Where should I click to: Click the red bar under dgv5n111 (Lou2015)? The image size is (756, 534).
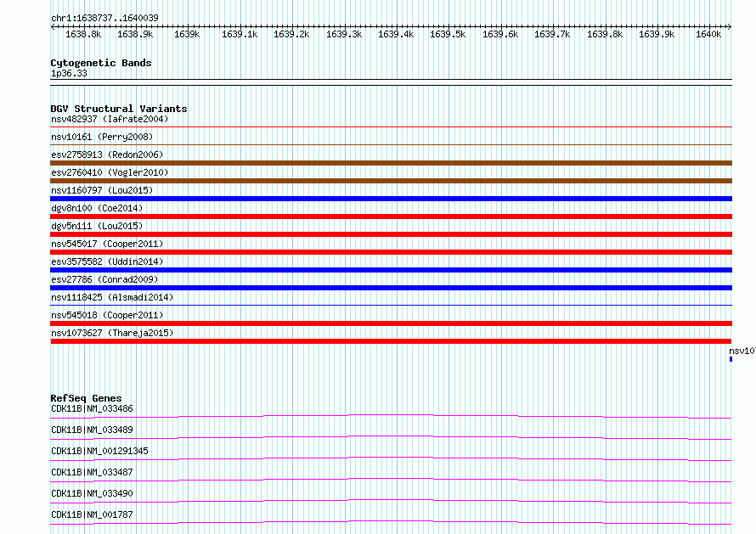click(x=391, y=234)
